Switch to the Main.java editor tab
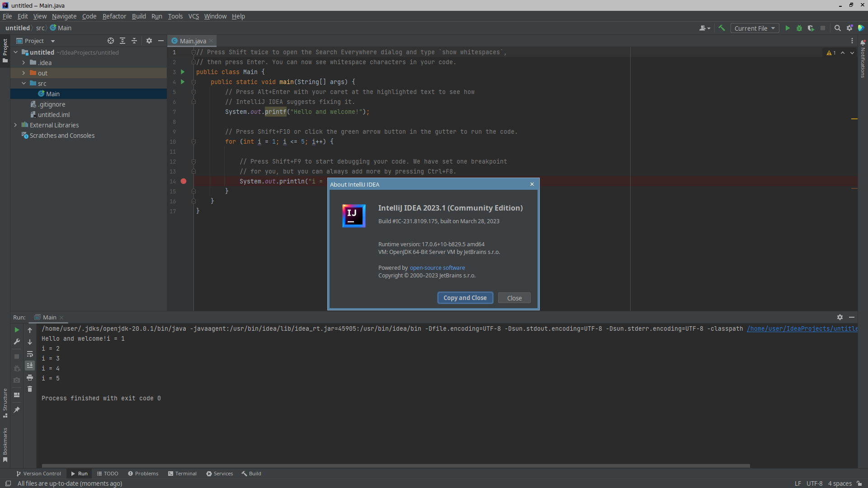Image resolution: width=868 pixels, height=488 pixels. (x=193, y=41)
